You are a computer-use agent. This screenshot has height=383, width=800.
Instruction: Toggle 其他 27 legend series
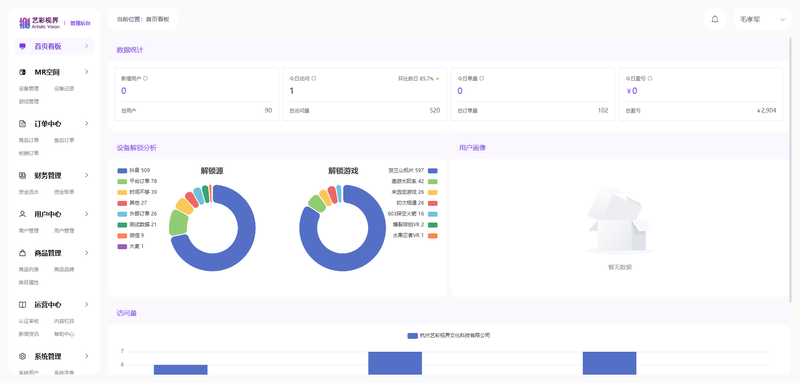click(x=132, y=203)
